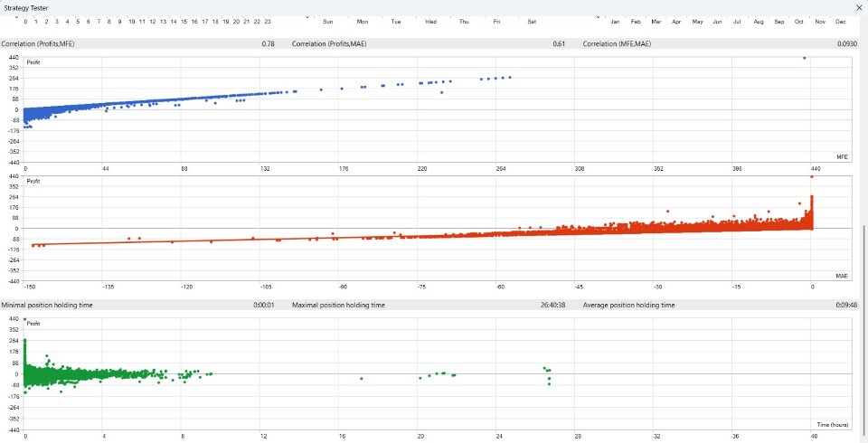Click the 'Average position holding time' label
Viewport: 868px width, 443px height.
coord(629,305)
